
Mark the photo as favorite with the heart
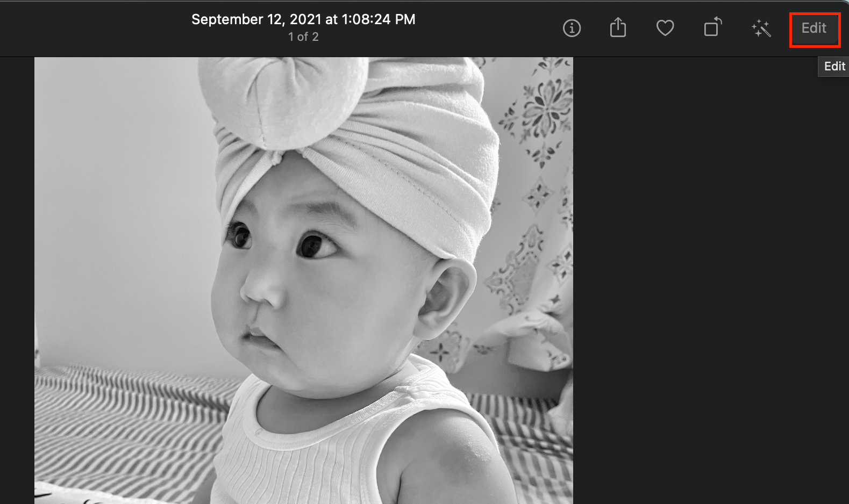pos(665,28)
